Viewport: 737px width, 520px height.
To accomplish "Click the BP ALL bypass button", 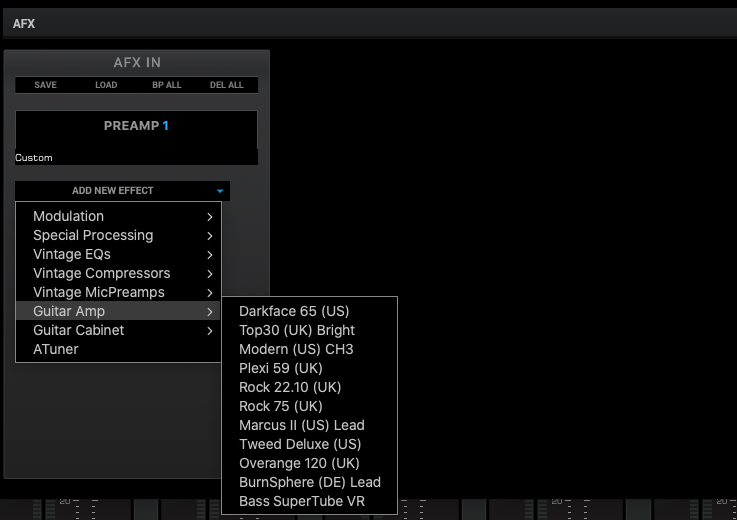I will pyautogui.click(x=166, y=85).
